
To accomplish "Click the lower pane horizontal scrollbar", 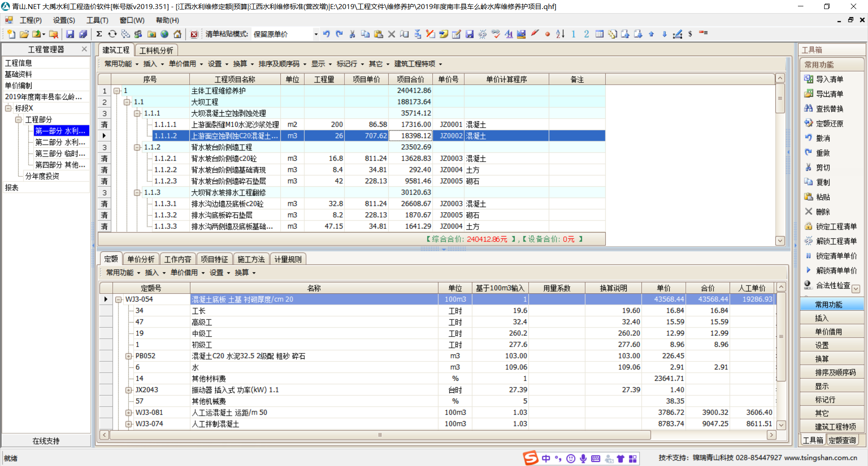I will 380,435.
